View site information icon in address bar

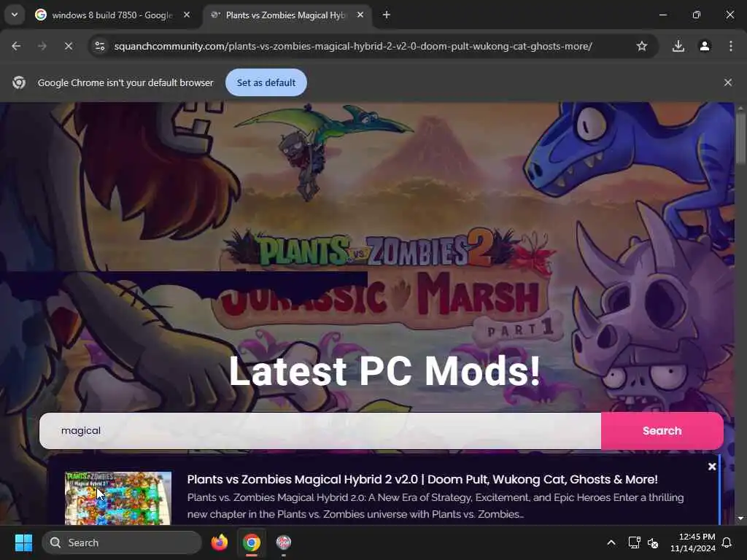click(x=100, y=46)
